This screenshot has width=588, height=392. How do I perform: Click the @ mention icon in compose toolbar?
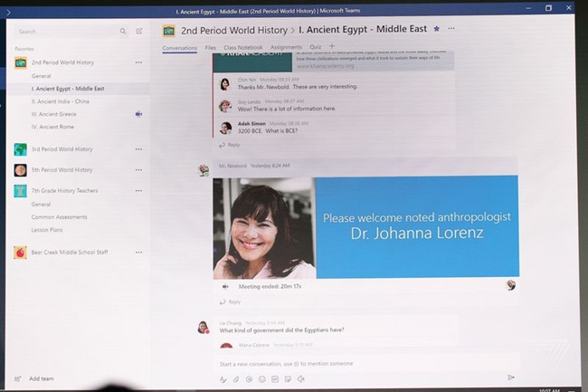(x=249, y=379)
